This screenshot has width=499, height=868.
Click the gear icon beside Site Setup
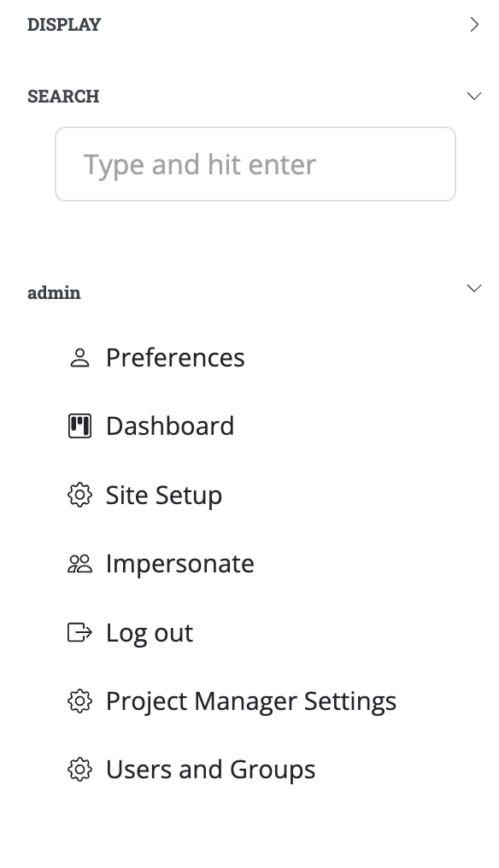coord(79,495)
